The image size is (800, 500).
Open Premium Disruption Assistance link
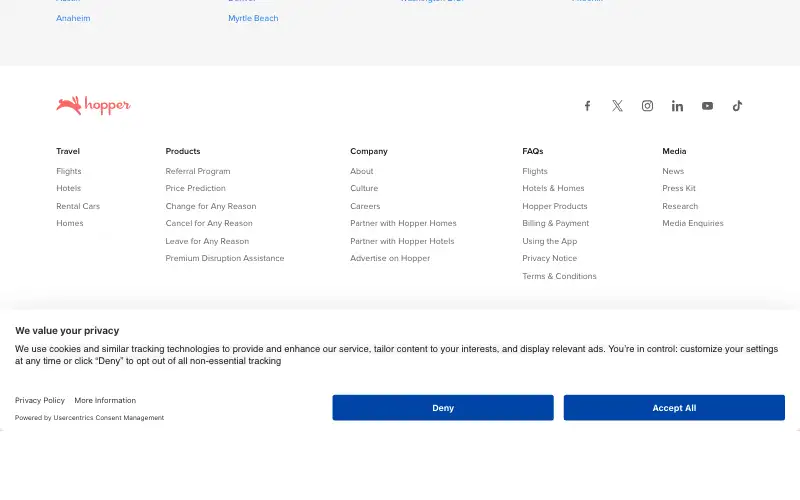[x=224, y=258]
